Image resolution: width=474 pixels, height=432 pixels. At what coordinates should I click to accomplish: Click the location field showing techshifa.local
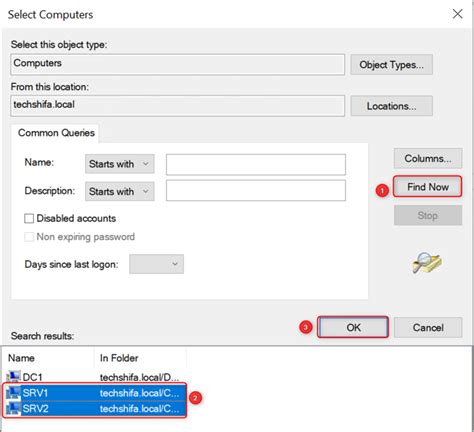click(x=177, y=106)
